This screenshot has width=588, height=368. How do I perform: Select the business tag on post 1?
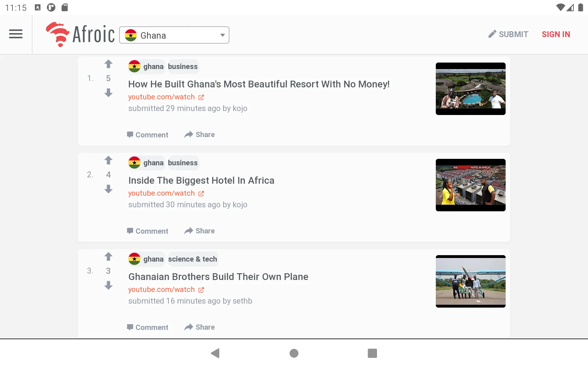pyautogui.click(x=183, y=67)
